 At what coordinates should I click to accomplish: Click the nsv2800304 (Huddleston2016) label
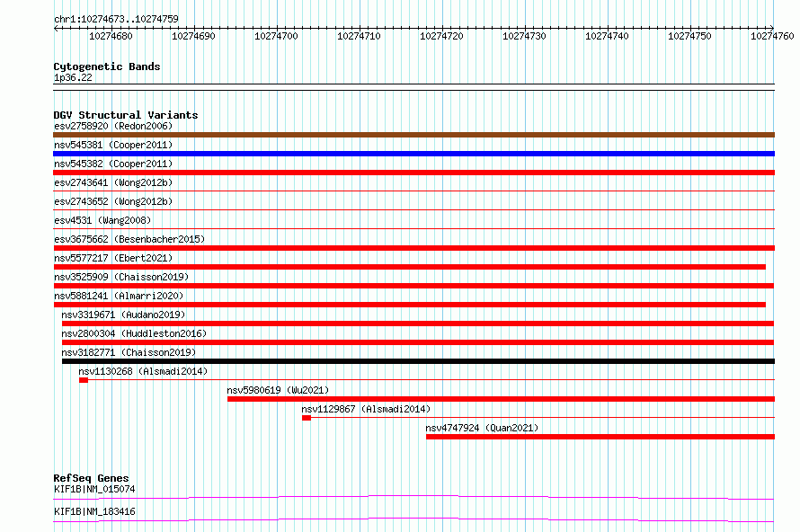134,333
